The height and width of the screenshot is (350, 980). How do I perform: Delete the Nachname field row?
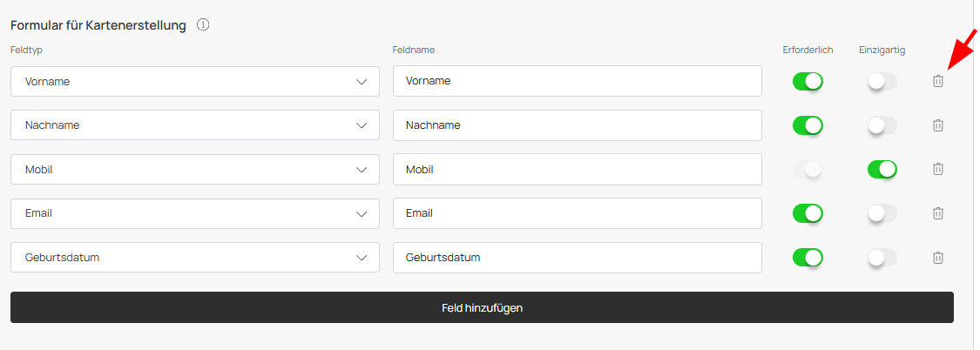pyautogui.click(x=938, y=125)
